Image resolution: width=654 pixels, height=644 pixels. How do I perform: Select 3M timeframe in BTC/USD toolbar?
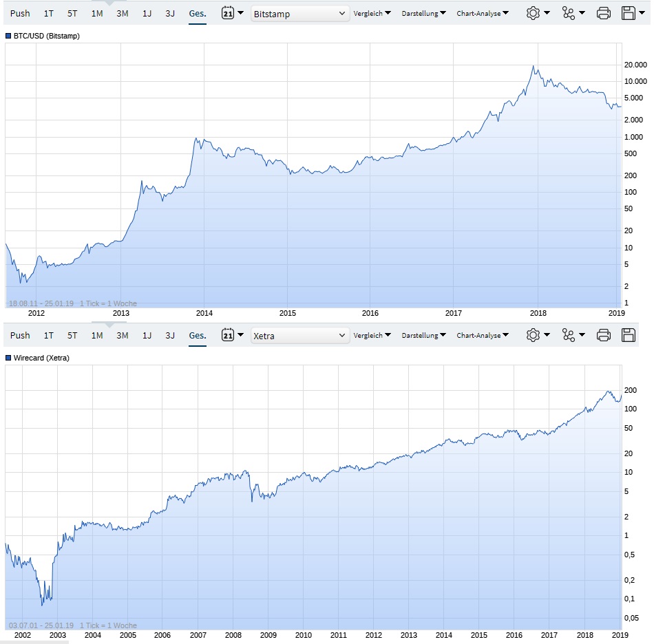click(123, 13)
